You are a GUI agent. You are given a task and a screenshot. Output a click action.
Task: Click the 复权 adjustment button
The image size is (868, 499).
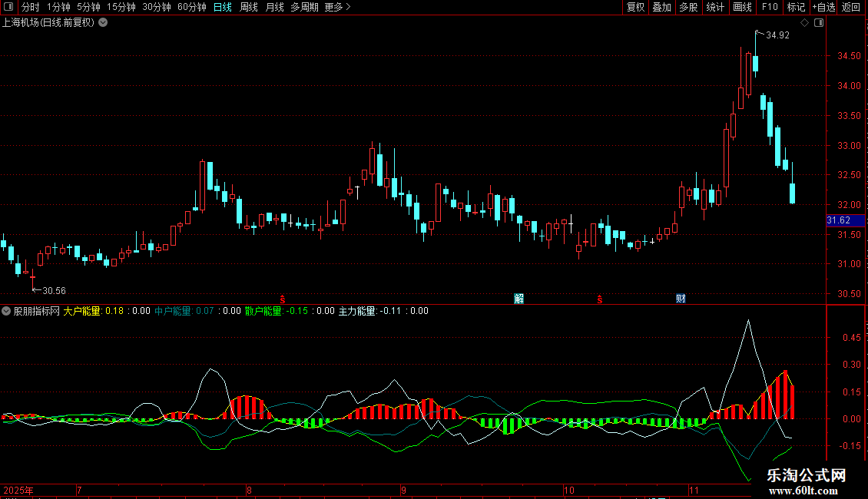coord(635,7)
